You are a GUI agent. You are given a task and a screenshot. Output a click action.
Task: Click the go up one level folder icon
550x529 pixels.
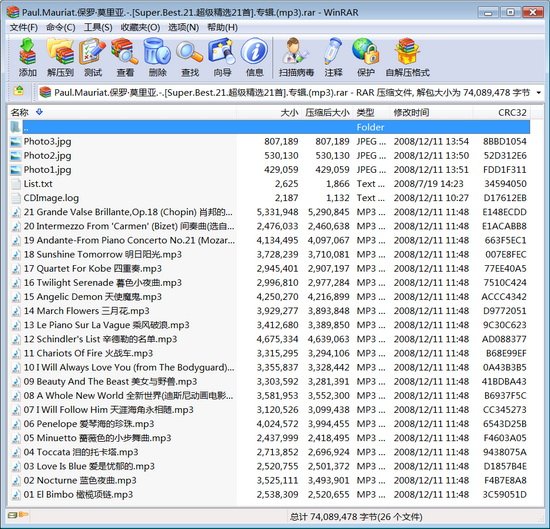coord(19,91)
